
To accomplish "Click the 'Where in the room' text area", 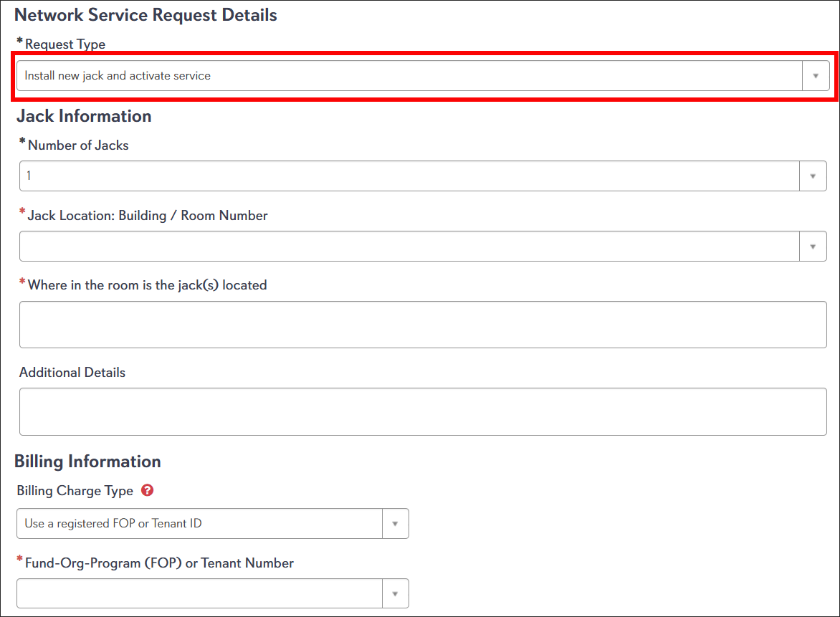I will pyautogui.click(x=423, y=325).
